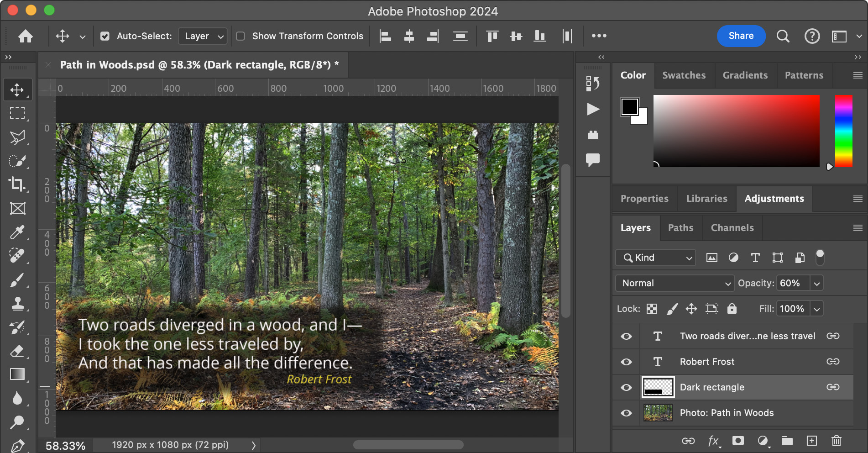Click the blue Share button

741,36
